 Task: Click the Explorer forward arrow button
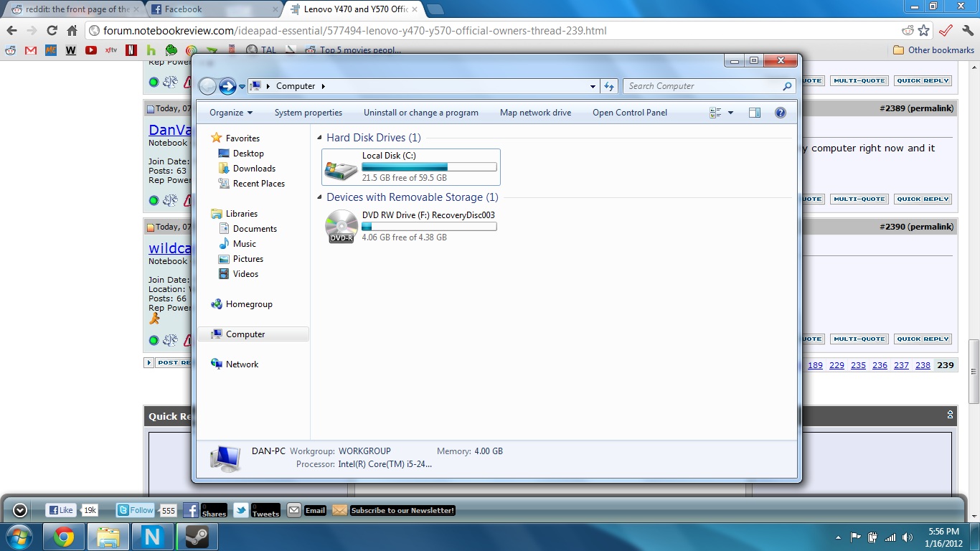pos(227,86)
